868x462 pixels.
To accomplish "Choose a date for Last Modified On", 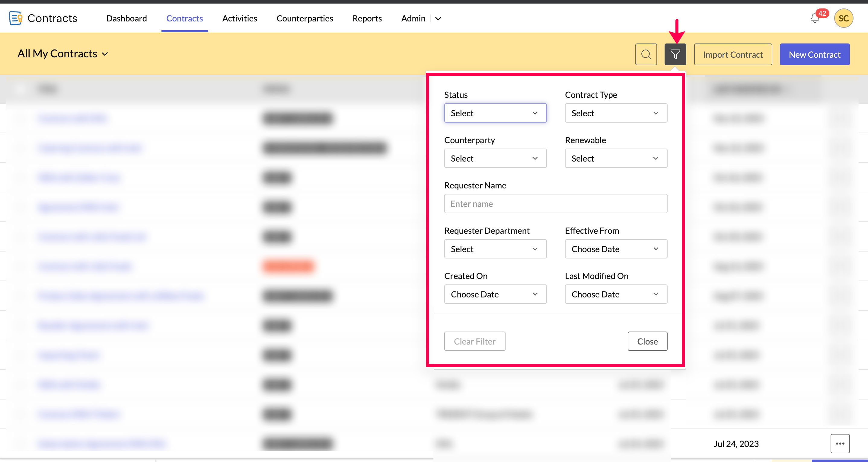I will pyautogui.click(x=616, y=294).
